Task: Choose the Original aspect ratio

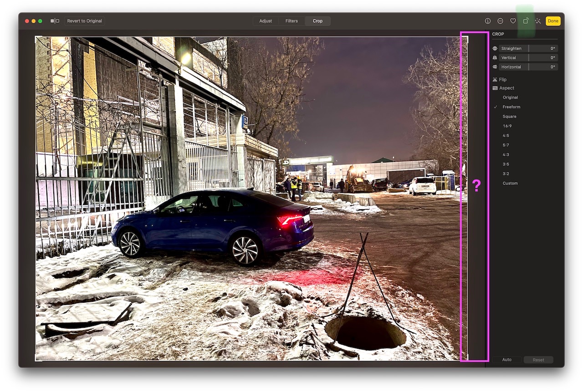Action: pyautogui.click(x=510, y=97)
